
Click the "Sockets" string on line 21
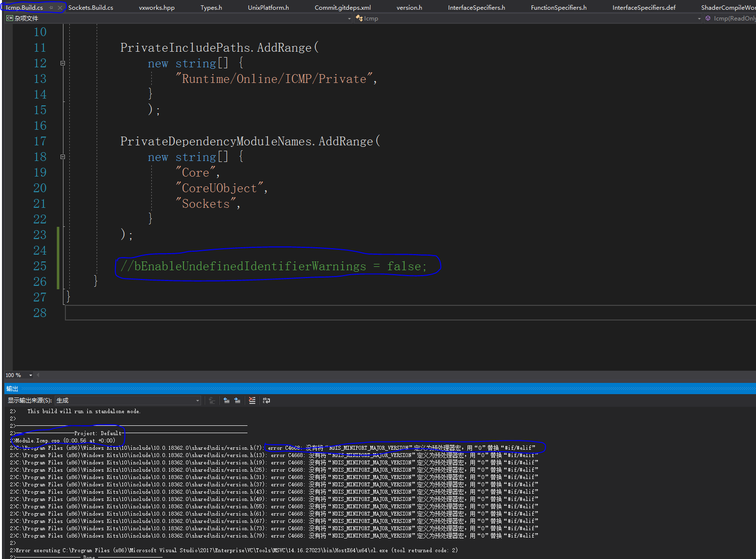pyautogui.click(x=206, y=203)
